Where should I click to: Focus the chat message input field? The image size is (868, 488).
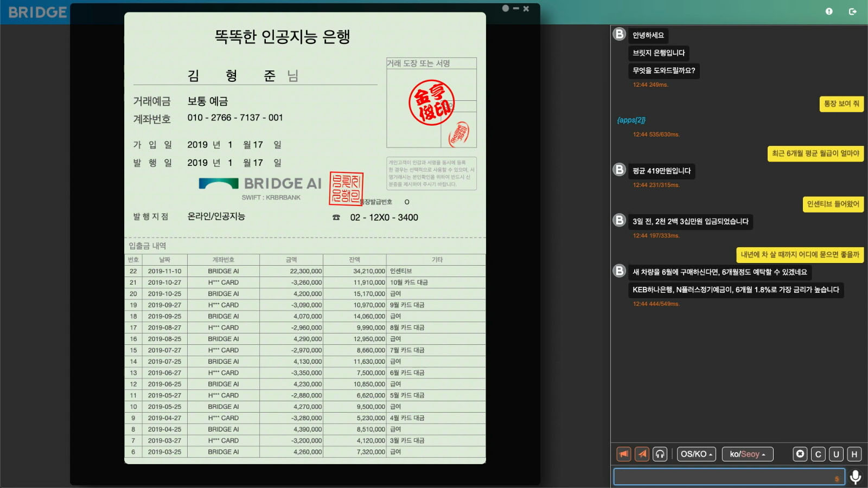click(729, 477)
